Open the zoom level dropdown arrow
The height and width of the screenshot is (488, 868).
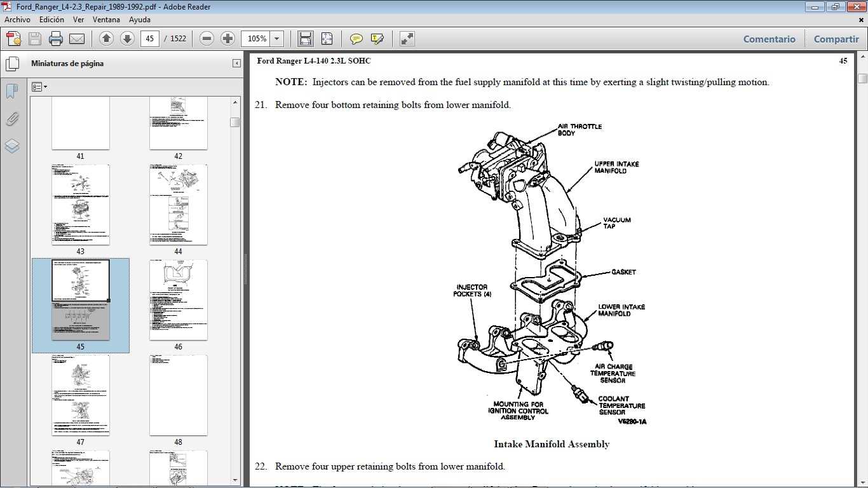[x=276, y=39]
